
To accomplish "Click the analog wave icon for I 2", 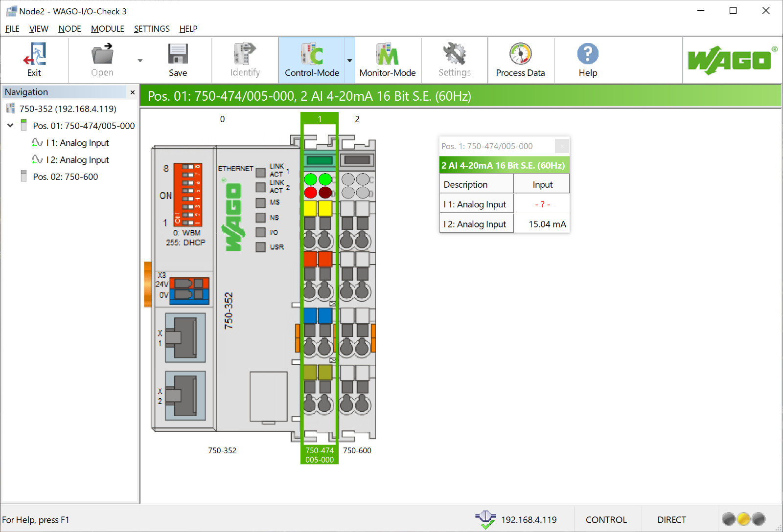I will 37,160.
